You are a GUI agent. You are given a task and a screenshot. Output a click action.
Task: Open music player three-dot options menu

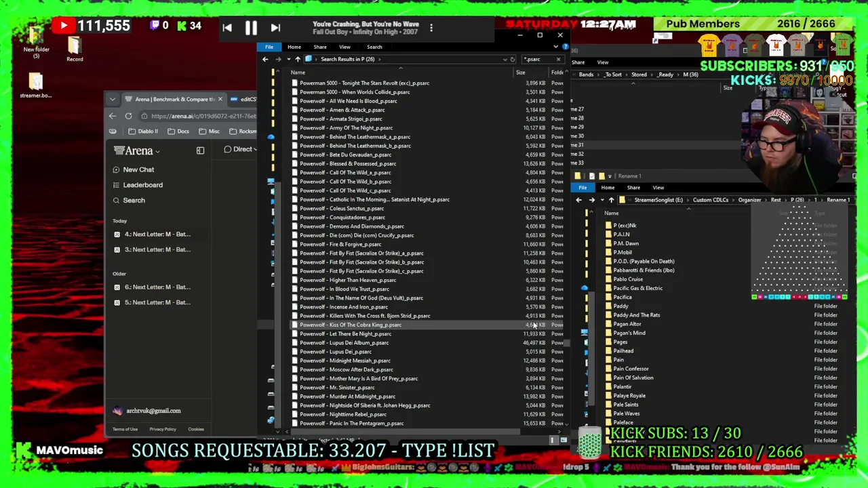(431, 28)
